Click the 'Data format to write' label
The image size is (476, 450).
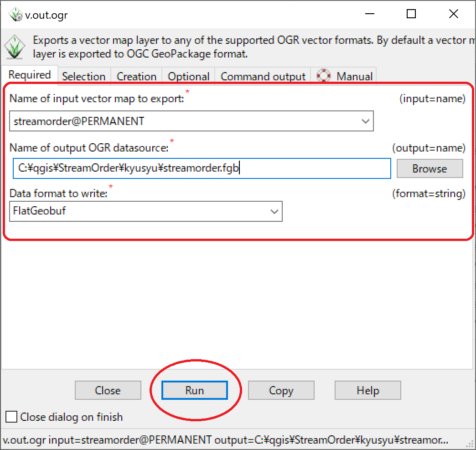coord(58,193)
